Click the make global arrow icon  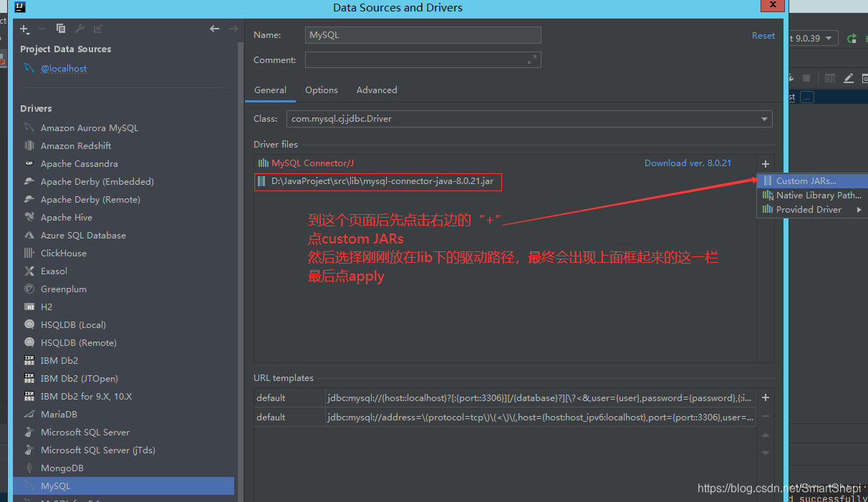pos(98,29)
